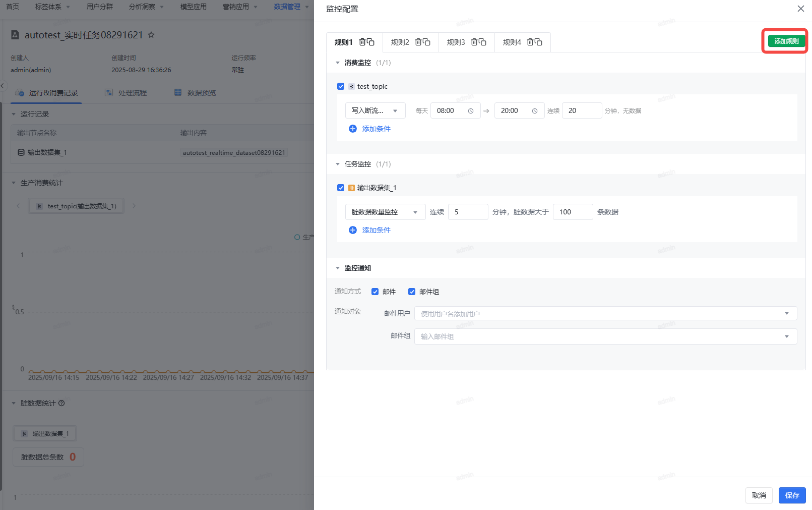The width and height of the screenshot is (812, 510).
Task: Switch to the 规则3 tab
Action: 456,42
